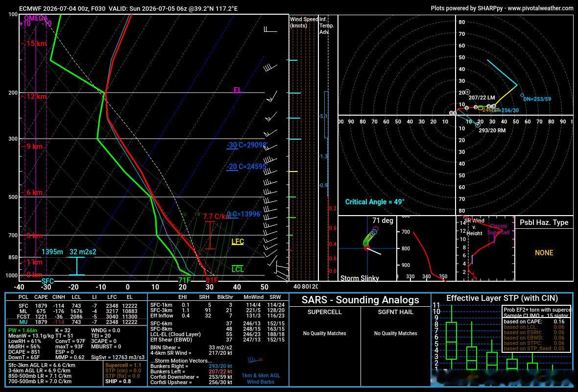Click the 12 km height marker
The image size is (578, 392).
(37, 97)
